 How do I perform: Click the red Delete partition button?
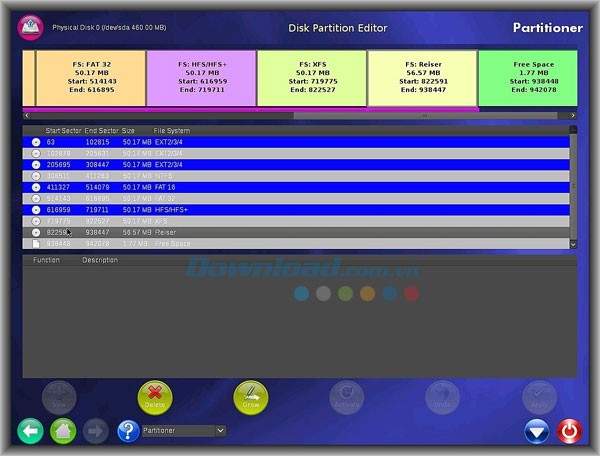[x=154, y=397]
